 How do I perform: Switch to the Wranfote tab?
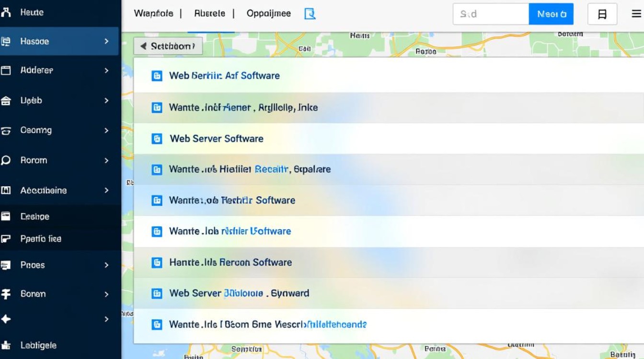click(153, 14)
